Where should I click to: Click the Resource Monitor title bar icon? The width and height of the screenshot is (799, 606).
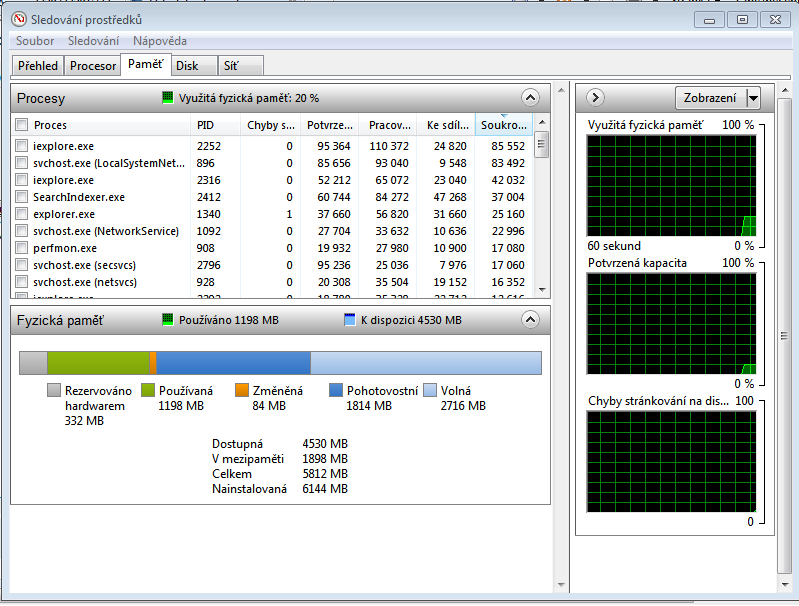pos(19,19)
